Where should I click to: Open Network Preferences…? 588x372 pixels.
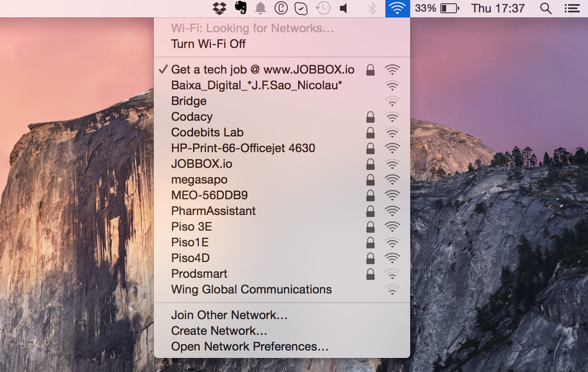point(281,347)
